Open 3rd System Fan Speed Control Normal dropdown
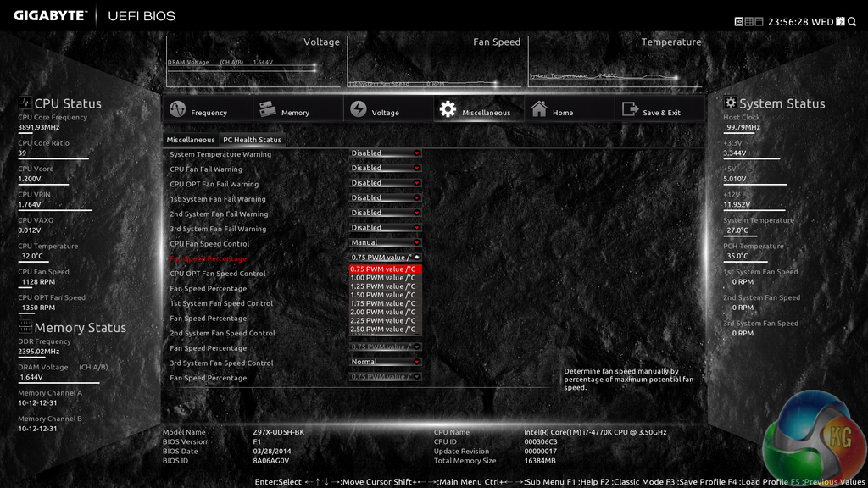This screenshot has height=488, width=868. coord(386,361)
